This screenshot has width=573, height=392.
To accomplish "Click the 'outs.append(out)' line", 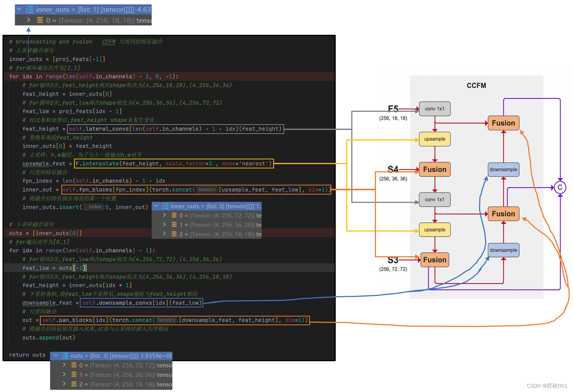I will point(49,338).
